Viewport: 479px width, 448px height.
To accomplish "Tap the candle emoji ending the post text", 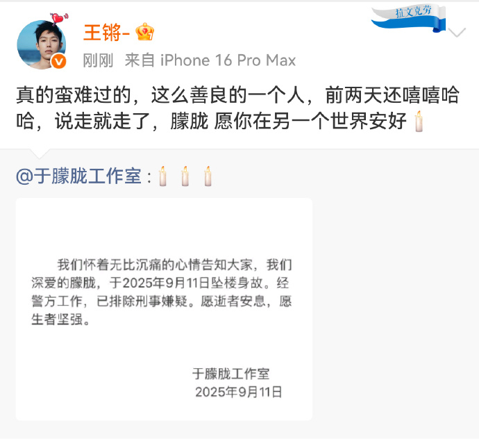I will 419,122.
